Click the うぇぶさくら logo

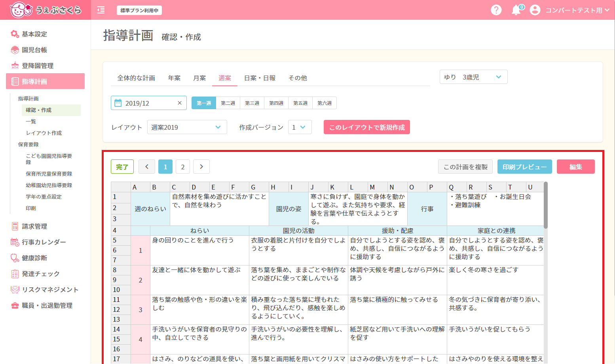click(x=46, y=10)
